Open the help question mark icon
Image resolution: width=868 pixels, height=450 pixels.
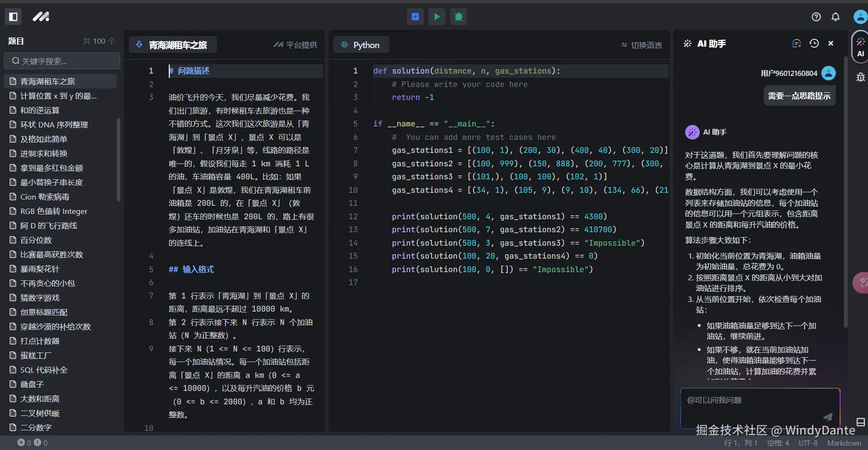click(x=816, y=17)
